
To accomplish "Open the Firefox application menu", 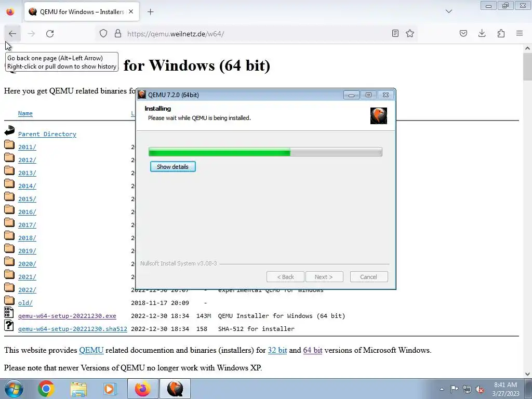I will tap(520, 33).
